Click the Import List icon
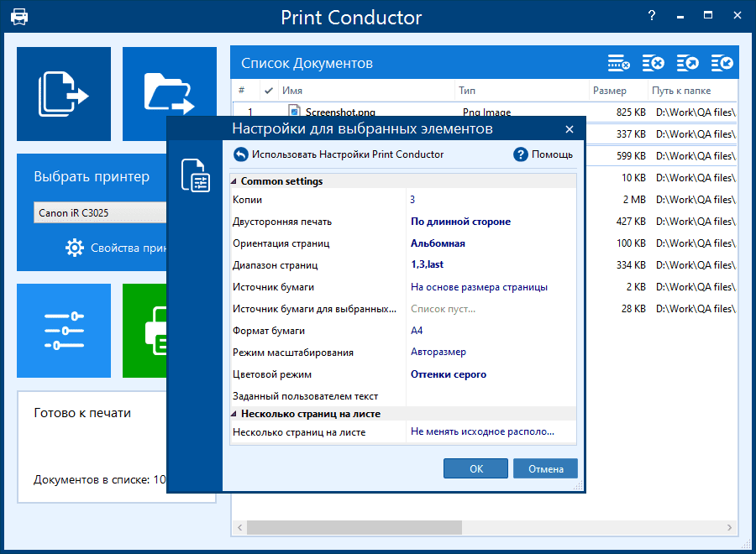Image resolution: width=756 pixels, height=554 pixels. 722,63
